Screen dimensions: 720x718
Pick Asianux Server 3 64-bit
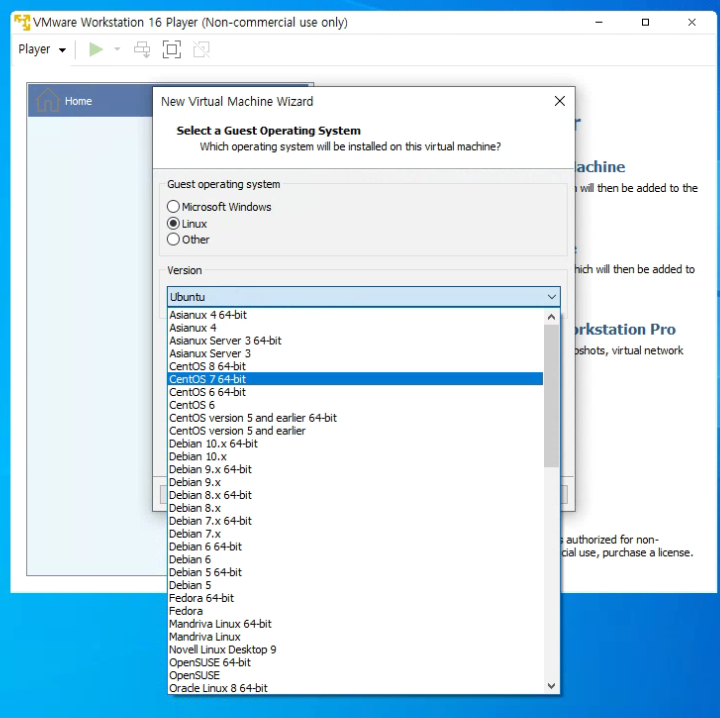355,341
